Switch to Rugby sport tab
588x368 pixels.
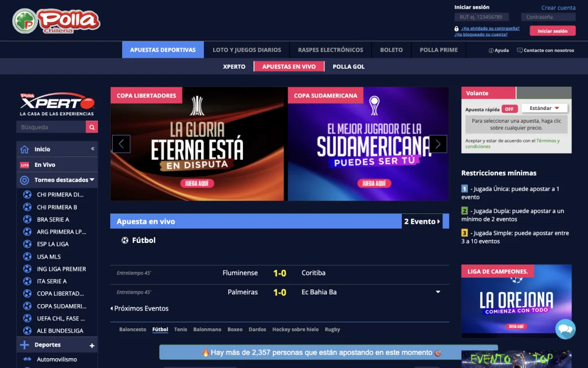click(332, 330)
